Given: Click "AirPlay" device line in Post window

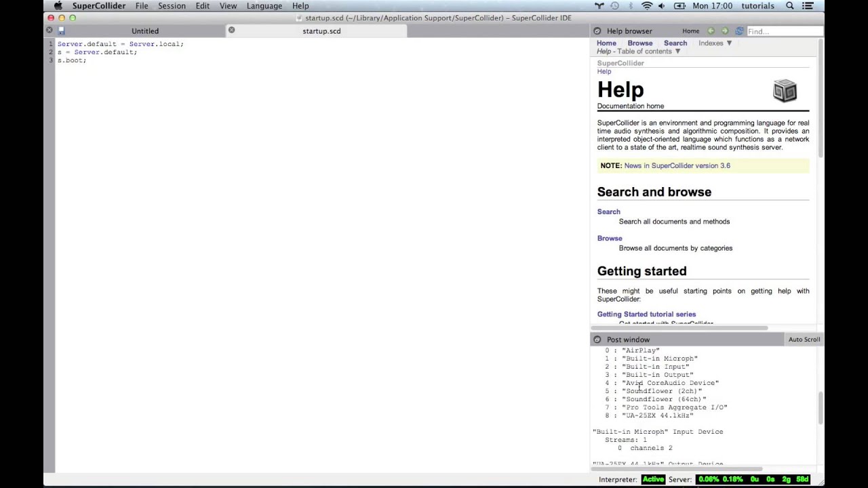Looking at the screenshot, I should [x=641, y=350].
